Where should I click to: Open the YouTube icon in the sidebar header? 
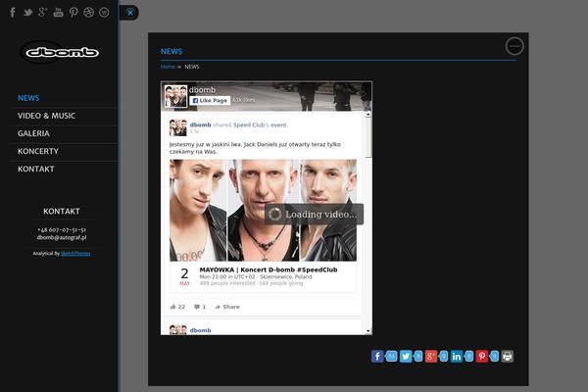coord(58,13)
